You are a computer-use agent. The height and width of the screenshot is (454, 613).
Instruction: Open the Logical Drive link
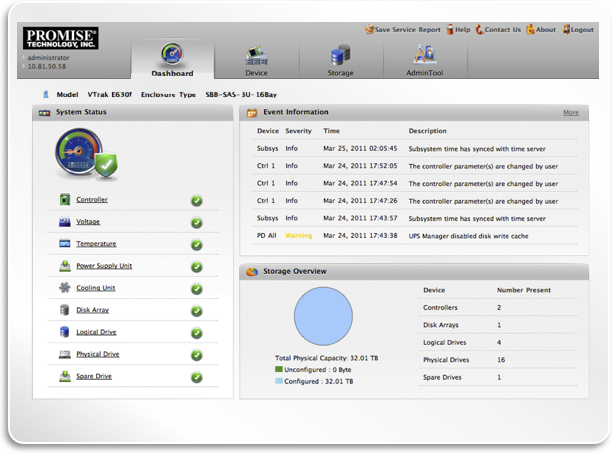tap(96, 332)
